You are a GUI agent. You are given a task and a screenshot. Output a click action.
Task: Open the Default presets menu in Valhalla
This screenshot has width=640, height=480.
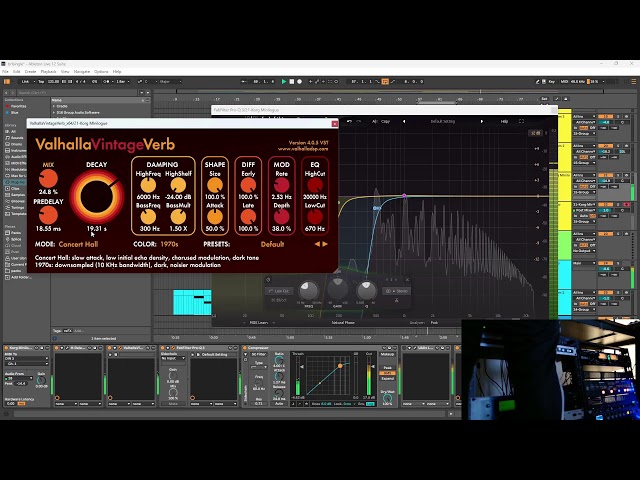[272, 244]
